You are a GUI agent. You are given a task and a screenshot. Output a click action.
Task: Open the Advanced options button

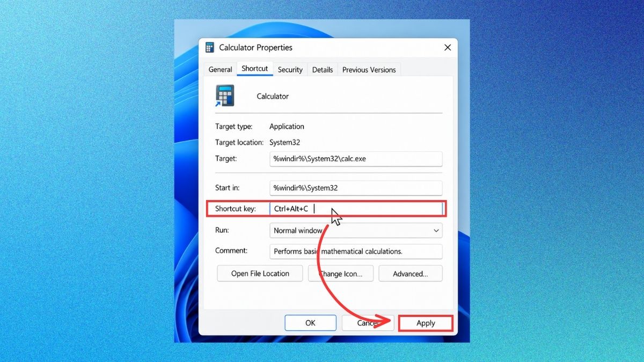411,274
